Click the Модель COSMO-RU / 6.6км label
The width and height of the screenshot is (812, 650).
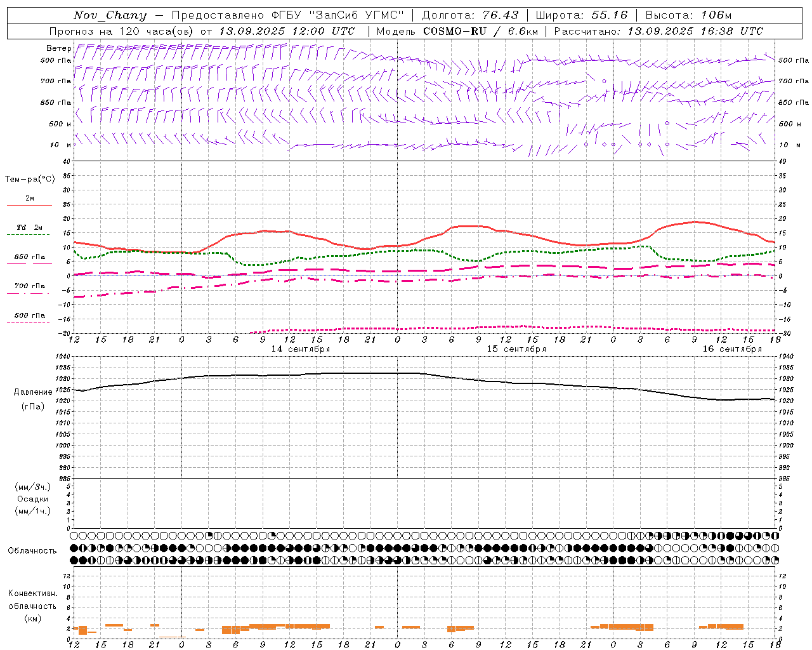457,31
